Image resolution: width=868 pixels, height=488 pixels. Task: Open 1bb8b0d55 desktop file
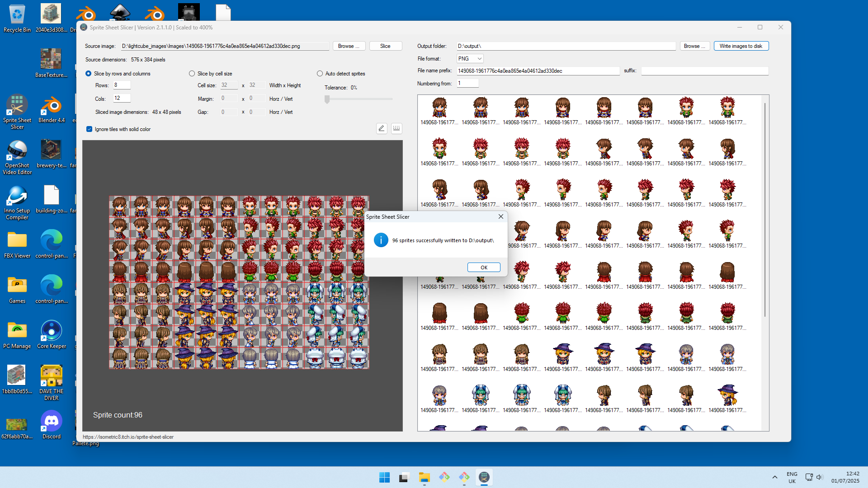(x=17, y=380)
